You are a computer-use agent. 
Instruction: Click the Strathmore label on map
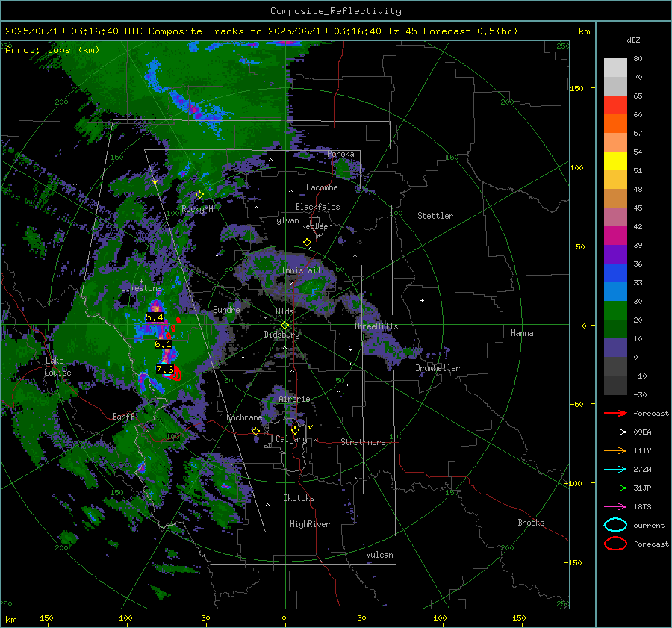363,442
